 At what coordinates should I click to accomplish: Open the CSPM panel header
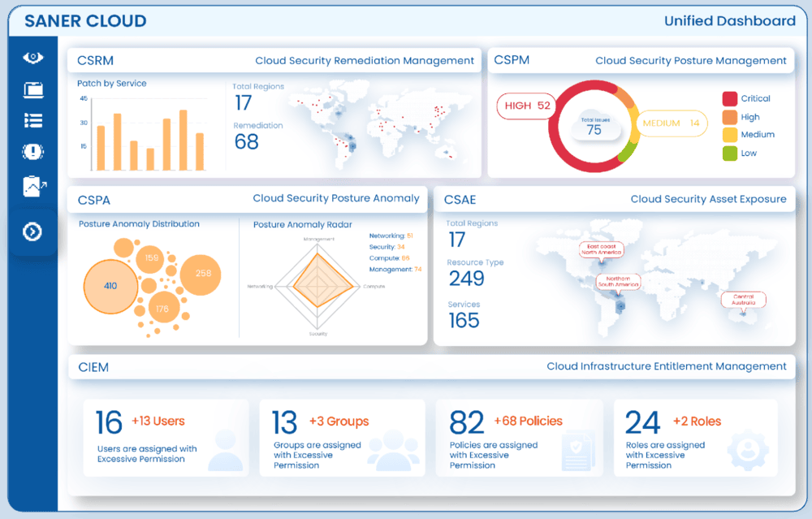pyautogui.click(x=641, y=60)
